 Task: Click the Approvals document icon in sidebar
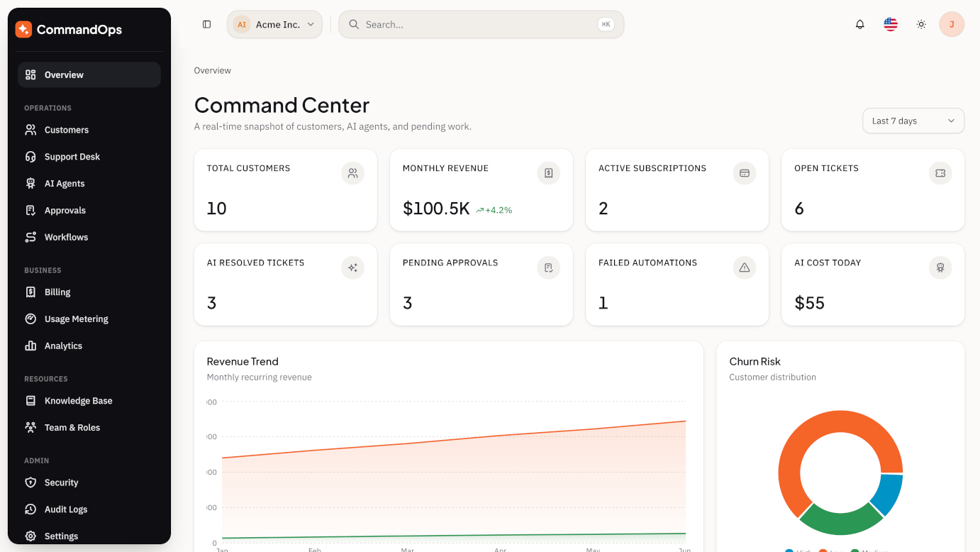(x=30, y=211)
